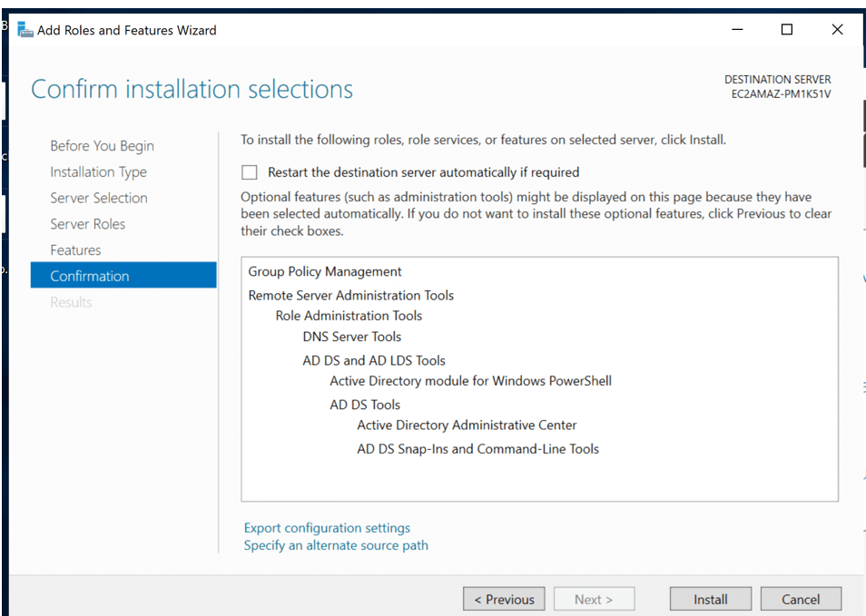The height and width of the screenshot is (616, 866).
Task: Click the destination server name EC2AMAZ-PM1K51V
Action: pyautogui.click(x=781, y=93)
